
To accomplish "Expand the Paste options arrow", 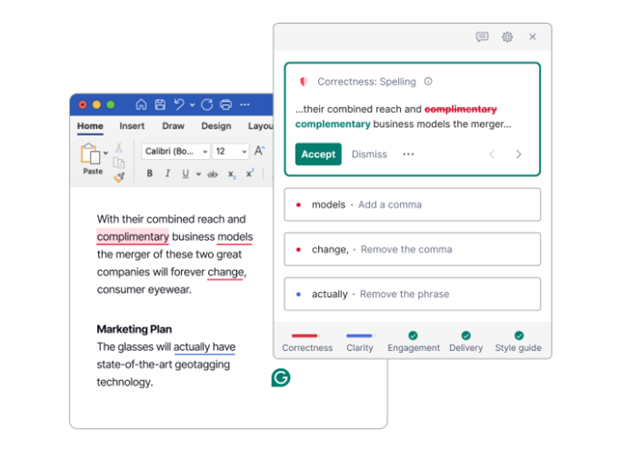I will [x=106, y=153].
